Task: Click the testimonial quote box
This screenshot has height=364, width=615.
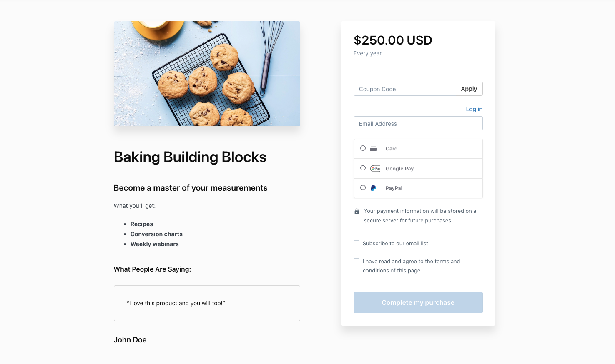Action: 207,303
